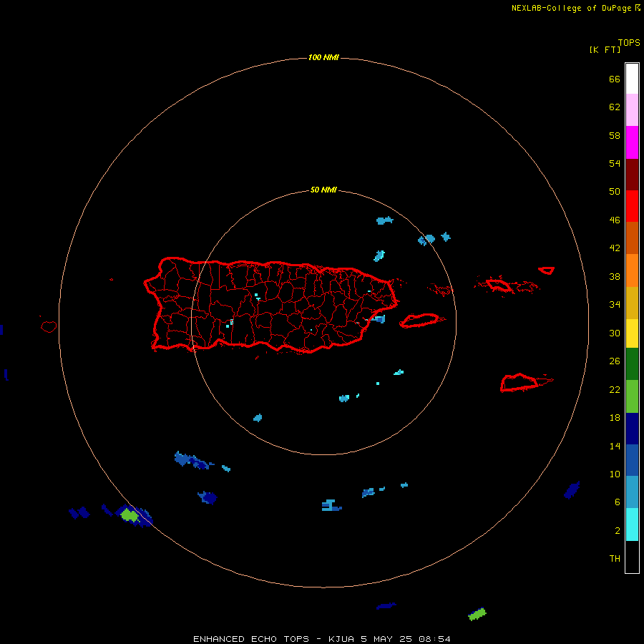The image size is (644, 644).
Task: Click the "30" legend value
Action: (615, 333)
